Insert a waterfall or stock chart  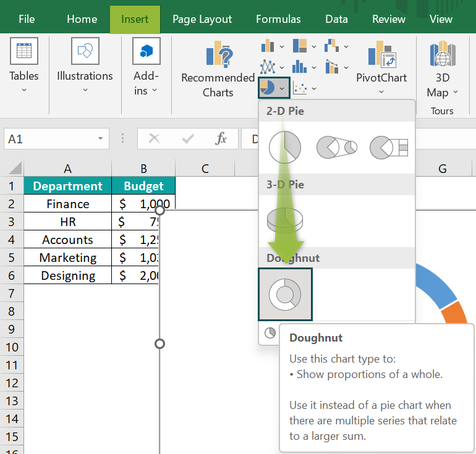coord(331,46)
